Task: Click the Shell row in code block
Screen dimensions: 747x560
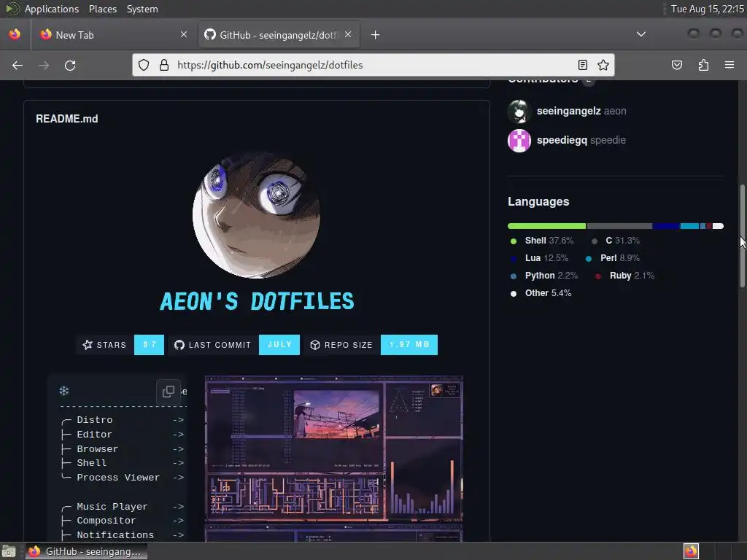Action: pos(123,463)
